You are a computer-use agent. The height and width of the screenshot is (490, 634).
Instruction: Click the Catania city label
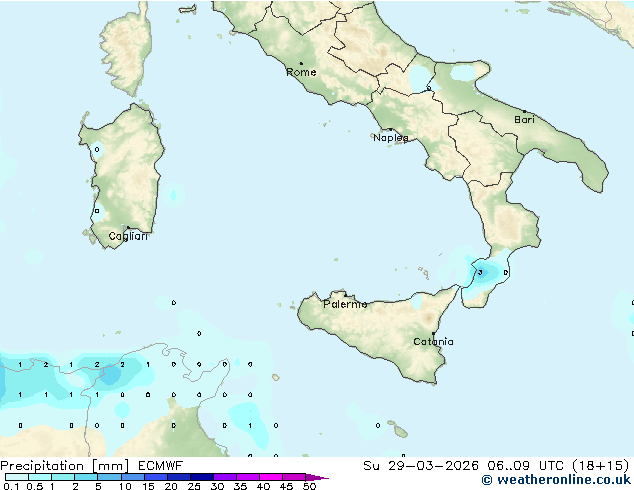tap(433, 342)
